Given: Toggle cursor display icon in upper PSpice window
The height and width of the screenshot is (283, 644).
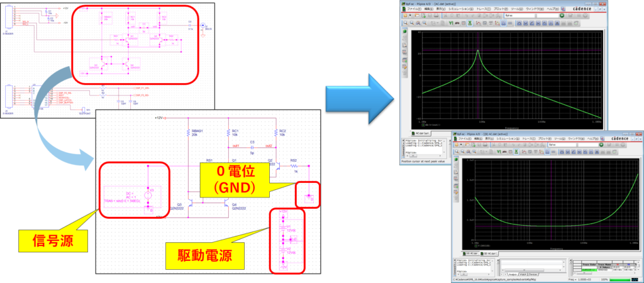Looking at the screenshot, I should pyautogui.click(x=504, y=23).
